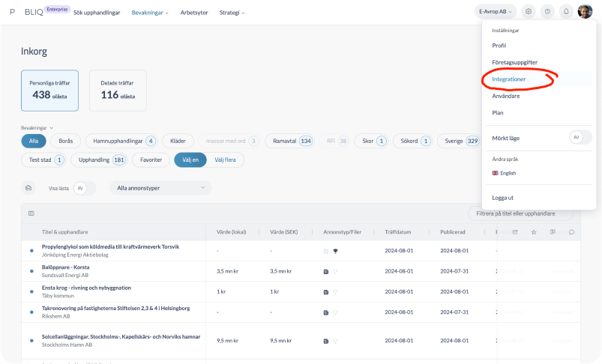Viewport: 602px width, 364px height.
Task: Click Logga ut to sign out
Action: (502, 198)
